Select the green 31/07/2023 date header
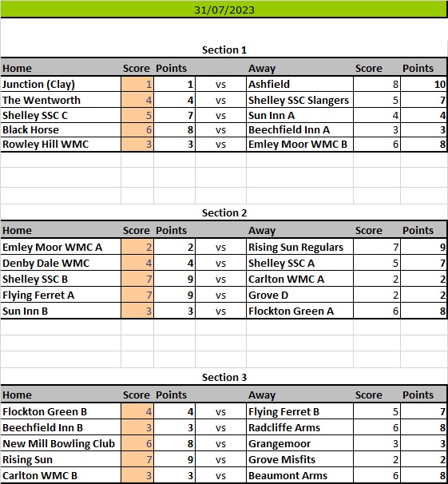 (x=224, y=10)
